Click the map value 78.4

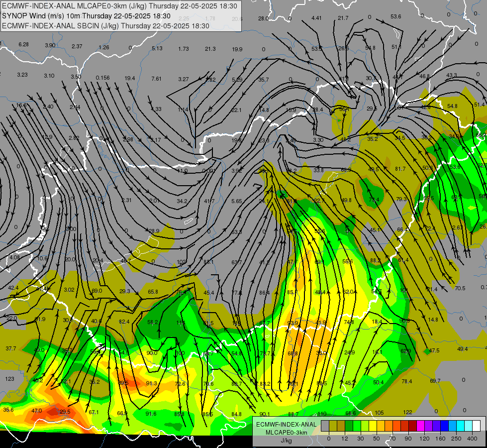[407, 381]
